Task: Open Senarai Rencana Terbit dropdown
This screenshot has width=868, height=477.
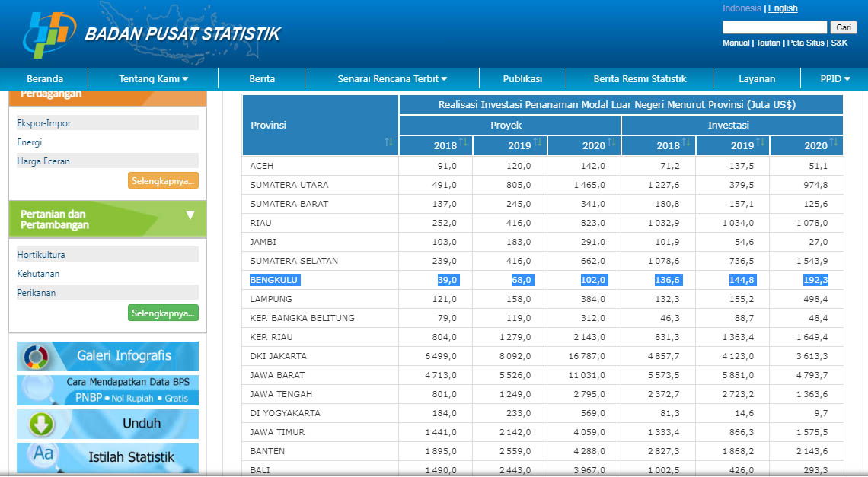Action: (x=392, y=78)
